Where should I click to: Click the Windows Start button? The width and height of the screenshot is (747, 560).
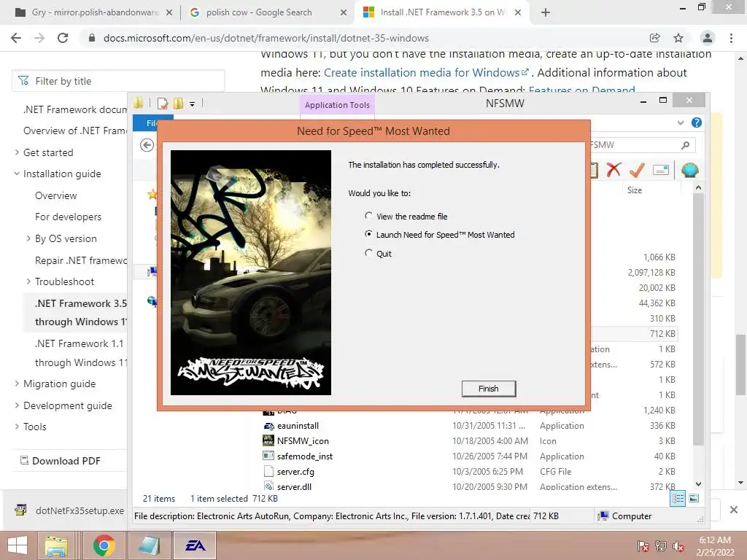tap(18, 545)
